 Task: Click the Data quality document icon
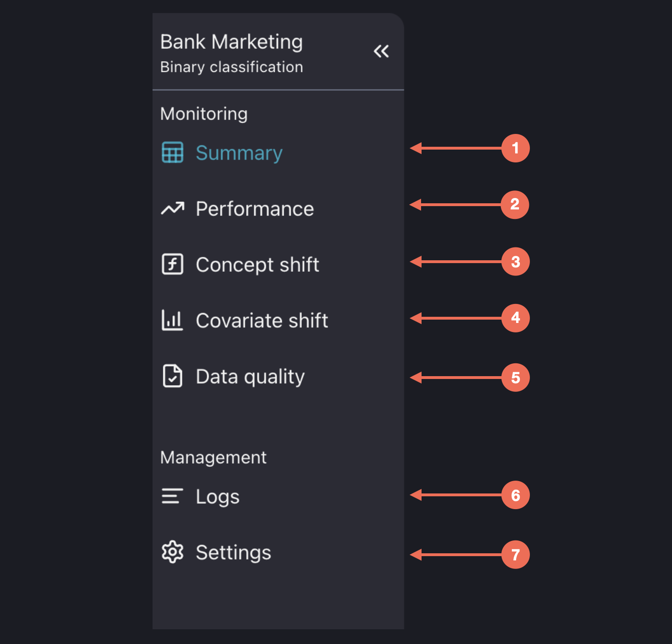coord(172,376)
